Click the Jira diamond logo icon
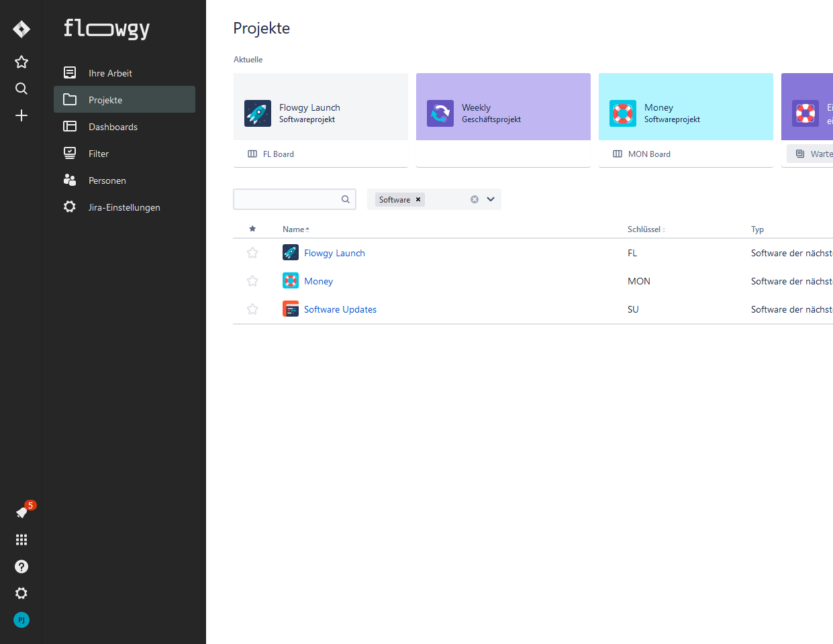 pos(21,29)
